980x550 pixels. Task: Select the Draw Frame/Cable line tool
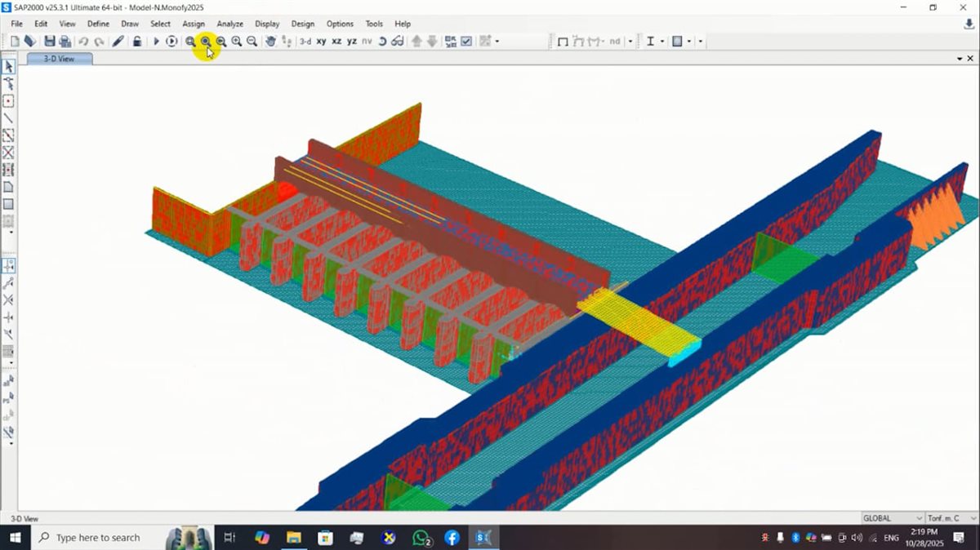coord(8,118)
